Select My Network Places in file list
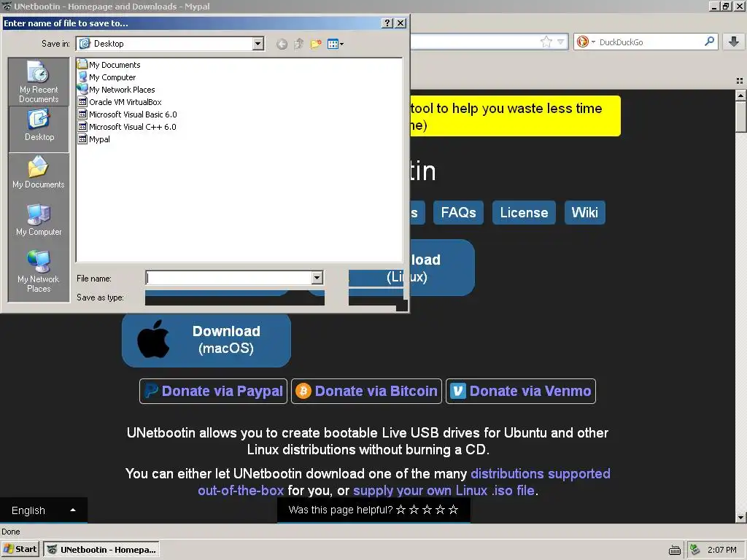The width and height of the screenshot is (747, 560). pos(116,90)
